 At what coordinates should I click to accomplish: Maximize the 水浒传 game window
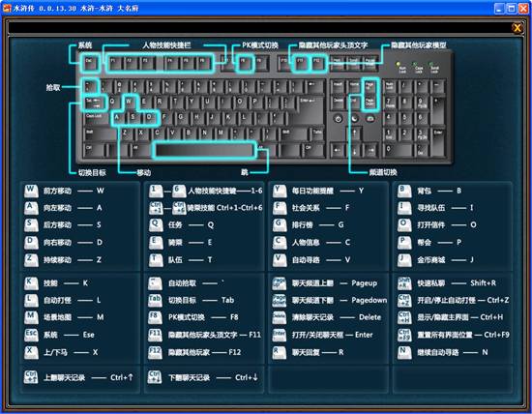coord(512,8)
